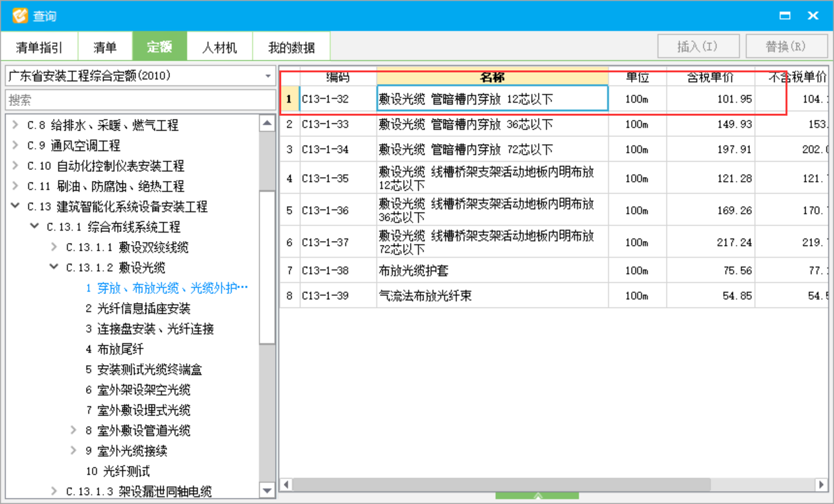Select code cell C13-1-37
The image size is (834, 504).
tap(337, 242)
